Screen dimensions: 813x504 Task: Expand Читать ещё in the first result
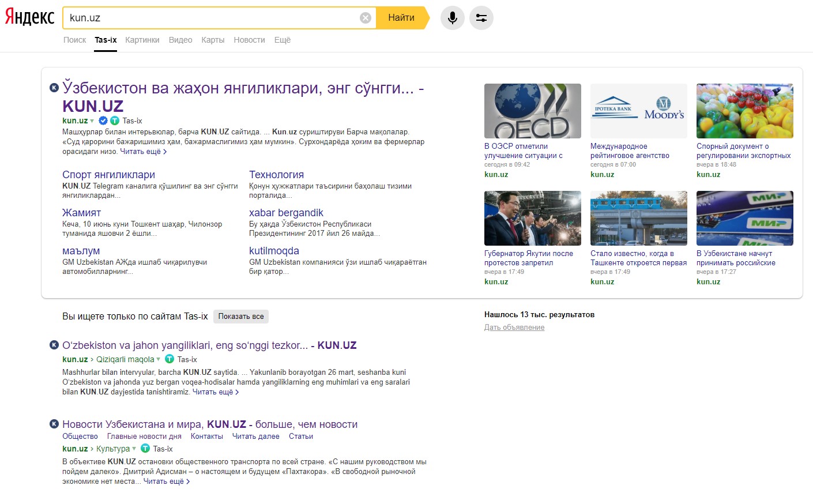click(x=143, y=152)
